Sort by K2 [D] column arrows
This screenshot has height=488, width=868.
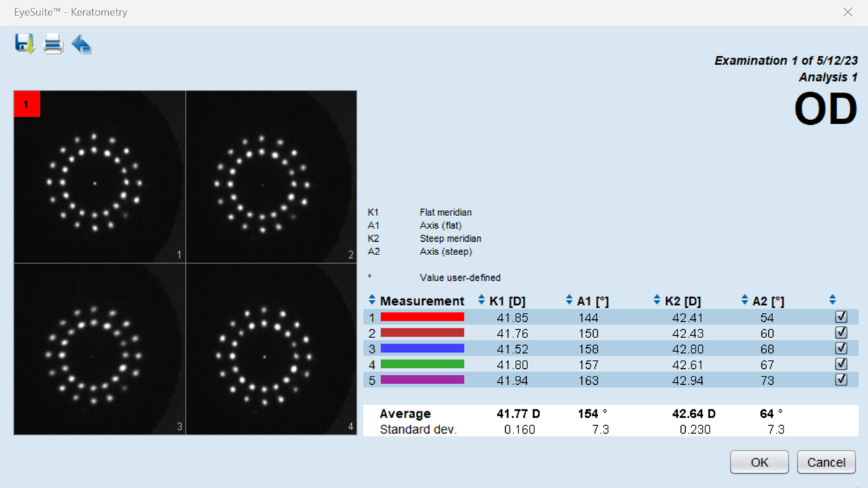(x=657, y=300)
